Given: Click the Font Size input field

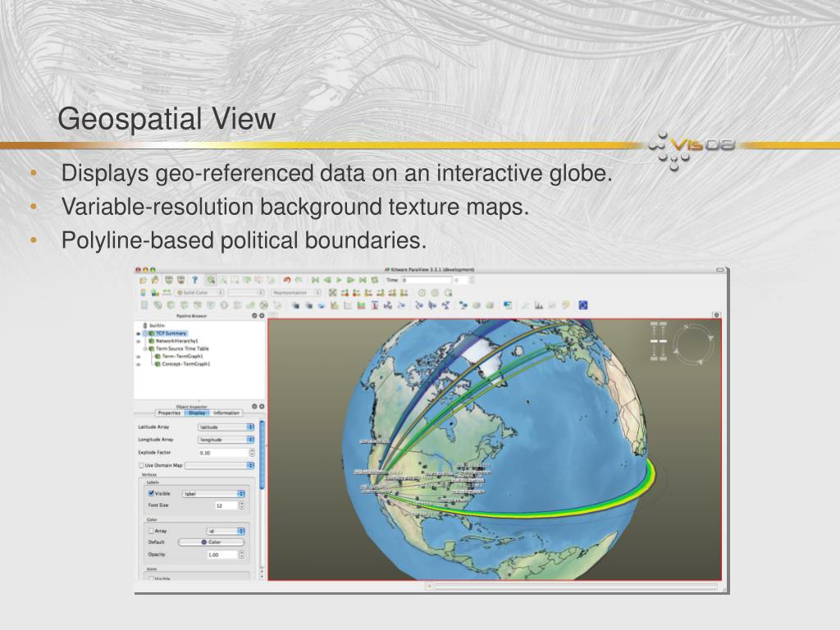Looking at the screenshot, I should tap(226, 505).
